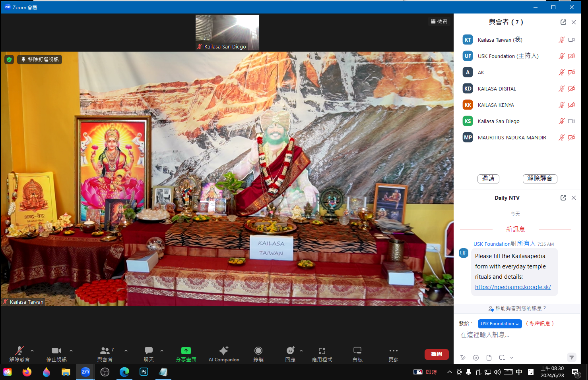Open the View menu at top right
This screenshot has width=588, height=380.
pyautogui.click(x=439, y=21)
